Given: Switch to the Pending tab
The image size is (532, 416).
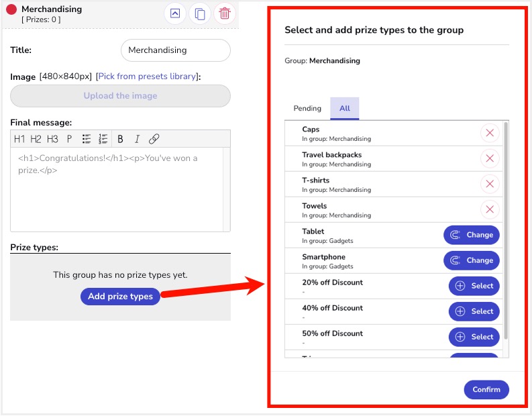Looking at the screenshot, I should [307, 109].
